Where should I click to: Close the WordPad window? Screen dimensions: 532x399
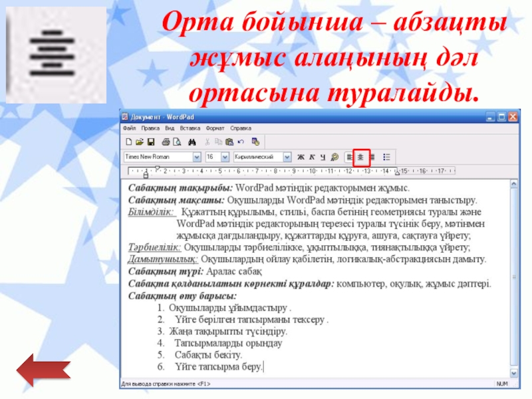point(513,117)
